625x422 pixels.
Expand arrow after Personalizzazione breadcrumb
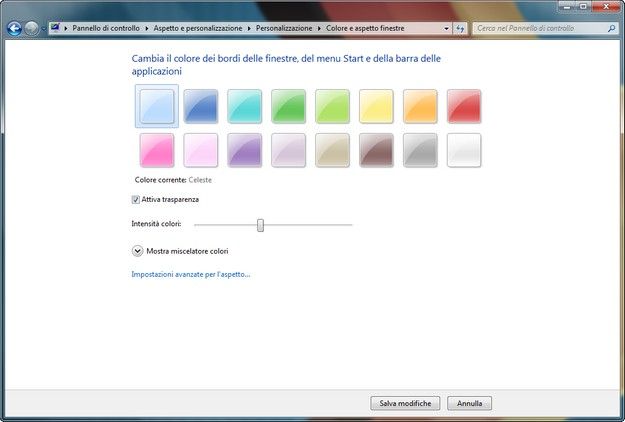coord(319,28)
